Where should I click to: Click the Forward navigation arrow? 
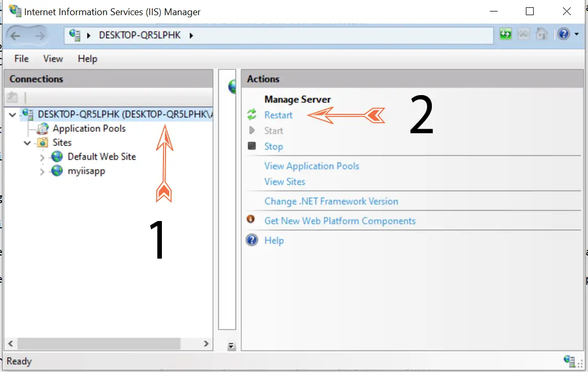pos(40,36)
